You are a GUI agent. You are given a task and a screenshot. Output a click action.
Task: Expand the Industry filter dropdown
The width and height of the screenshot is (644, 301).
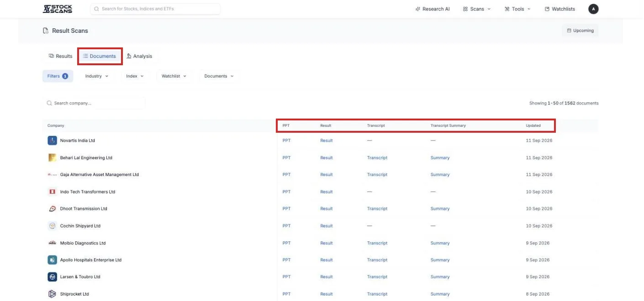point(97,76)
